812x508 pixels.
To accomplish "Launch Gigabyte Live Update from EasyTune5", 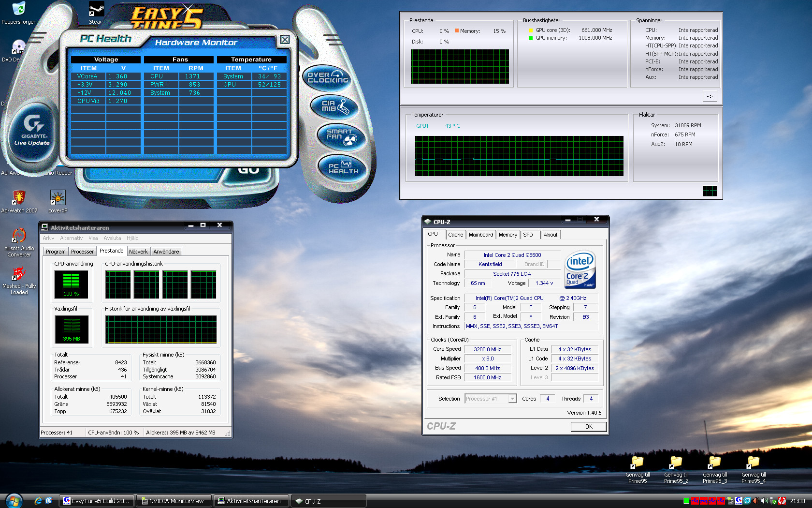I will pos(32,132).
